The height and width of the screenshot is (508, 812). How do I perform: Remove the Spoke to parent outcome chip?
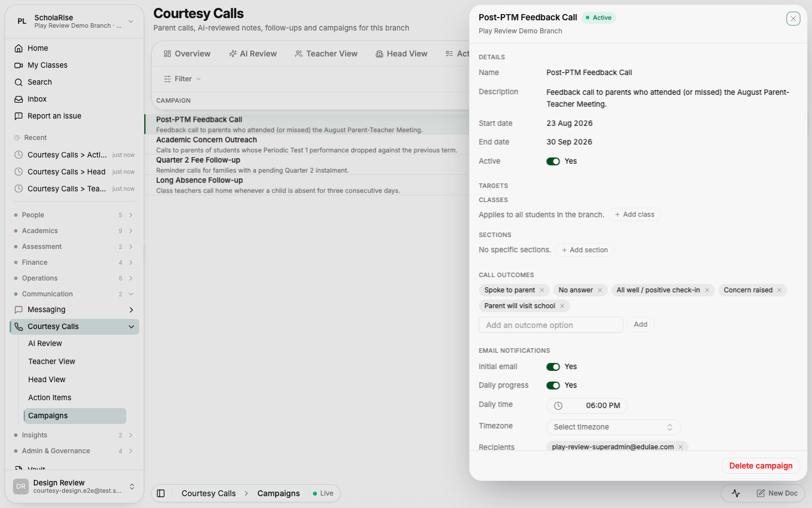(x=542, y=290)
